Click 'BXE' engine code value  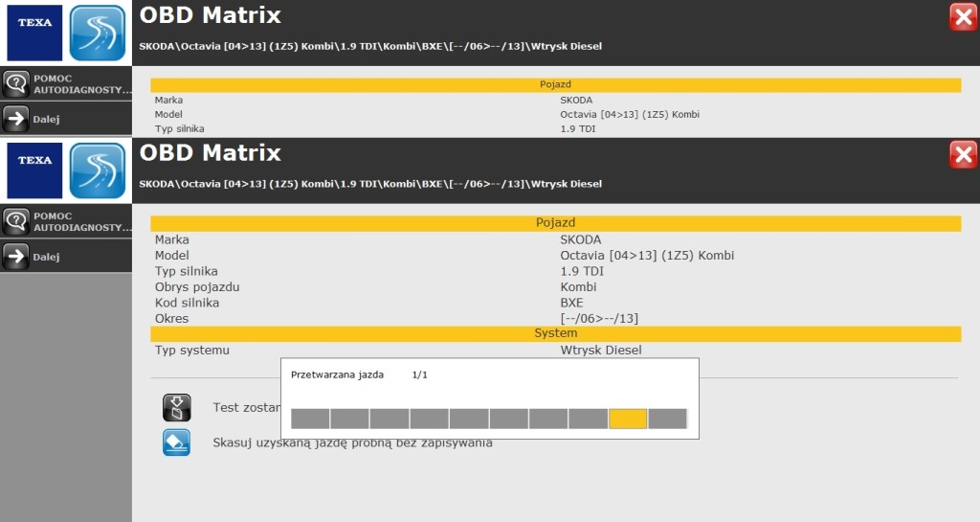coord(572,303)
